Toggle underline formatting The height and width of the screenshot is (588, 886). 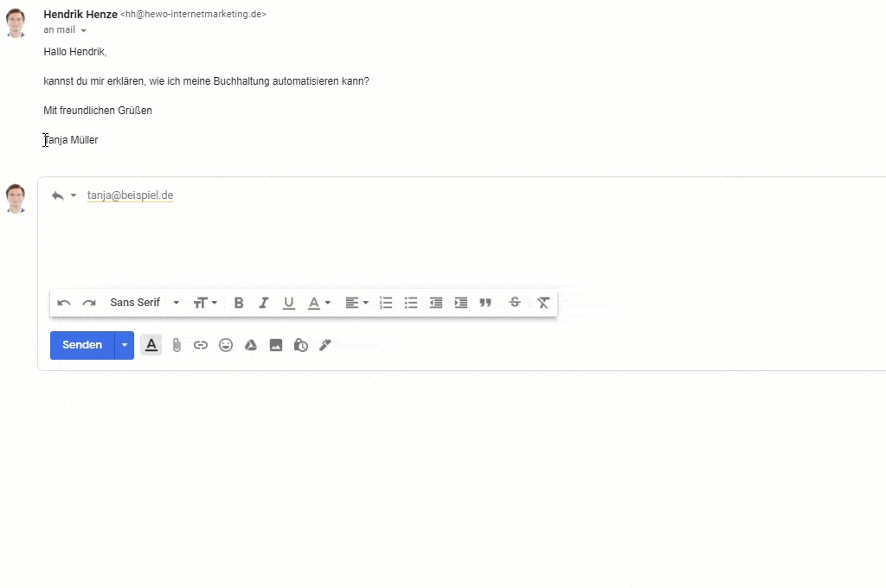click(x=289, y=303)
